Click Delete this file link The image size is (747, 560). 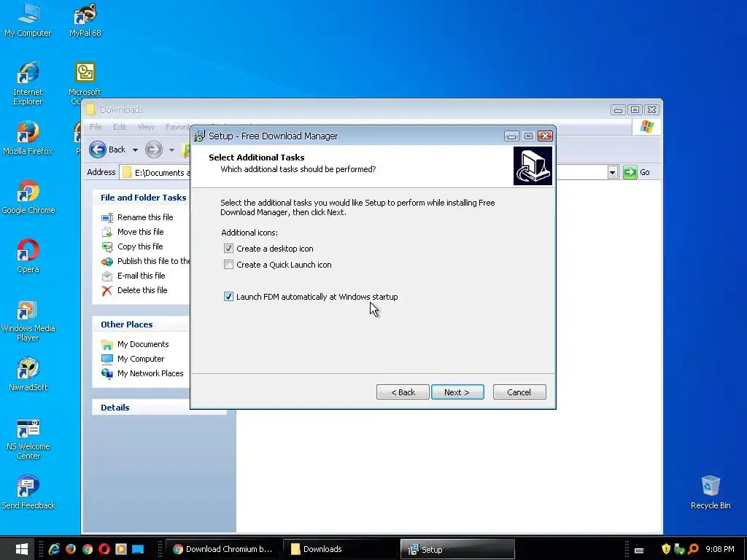(142, 290)
